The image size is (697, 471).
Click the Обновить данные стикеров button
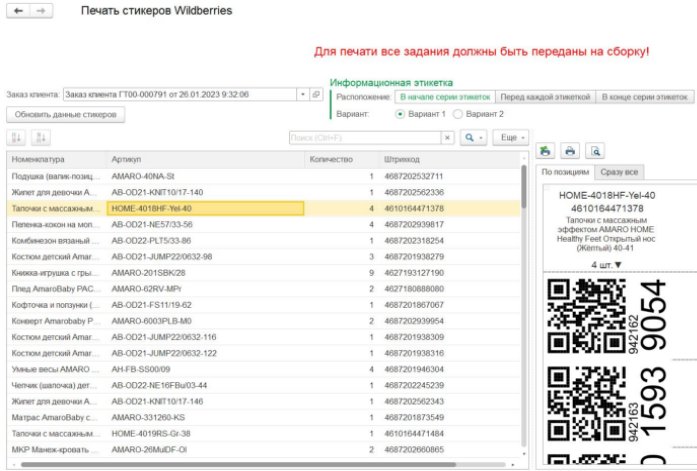[x=65, y=115]
